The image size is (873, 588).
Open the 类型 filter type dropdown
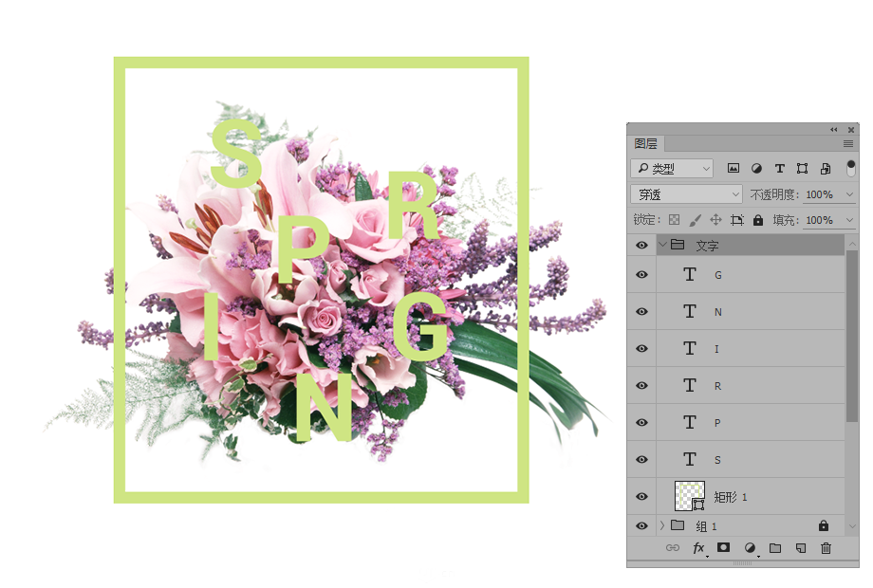coord(672,169)
